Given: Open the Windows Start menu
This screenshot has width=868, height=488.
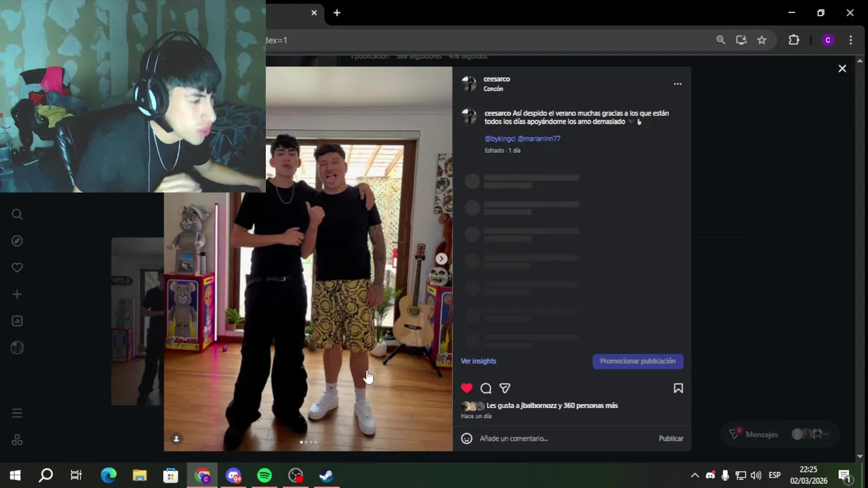Looking at the screenshot, I should pyautogui.click(x=15, y=476).
